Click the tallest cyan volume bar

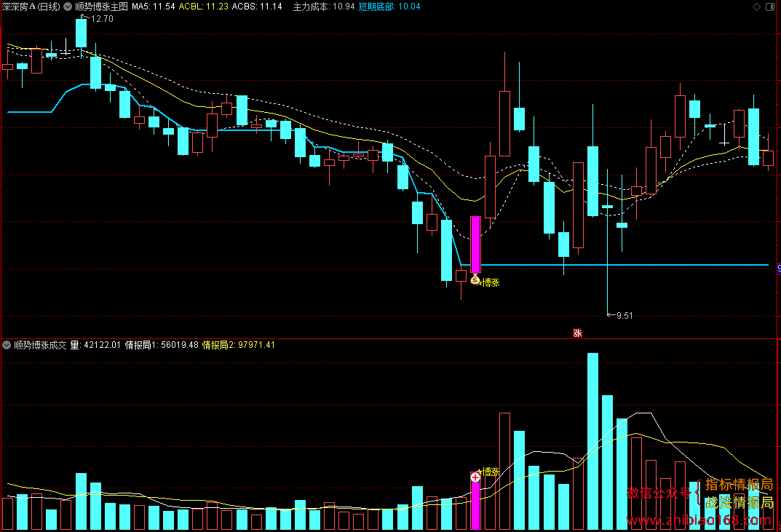coord(592,441)
